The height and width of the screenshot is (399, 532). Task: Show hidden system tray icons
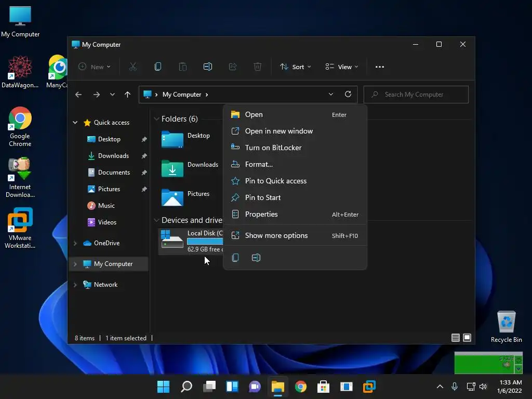pyautogui.click(x=440, y=387)
